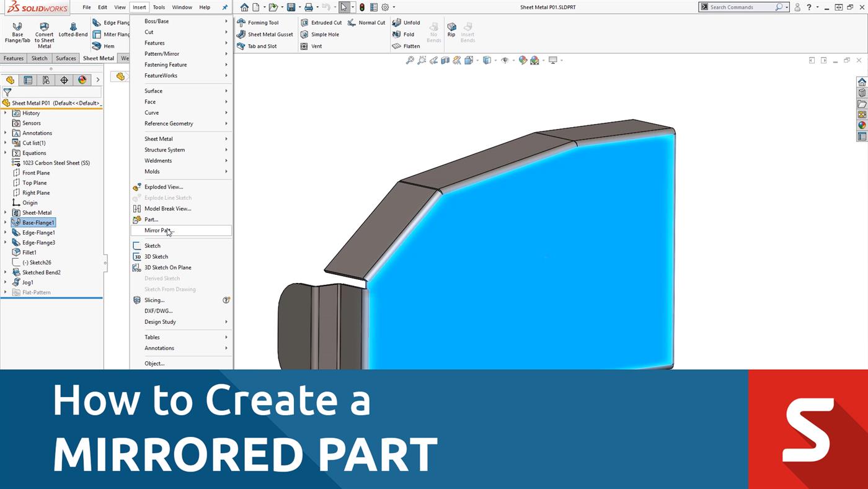The width and height of the screenshot is (868, 489).
Task: Select Edge-Flange1 in the feature tree
Action: [37, 232]
